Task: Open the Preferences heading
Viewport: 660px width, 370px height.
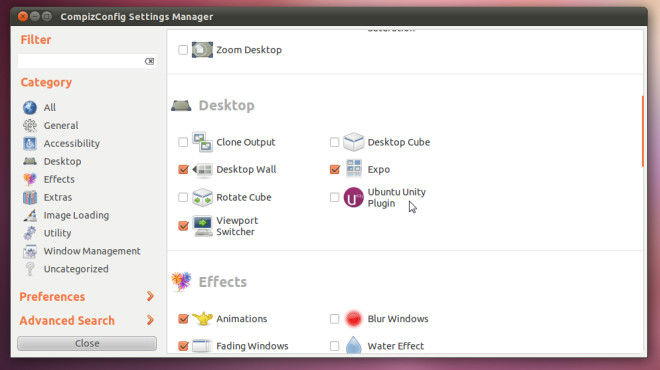Action: (x=52, y=297)
